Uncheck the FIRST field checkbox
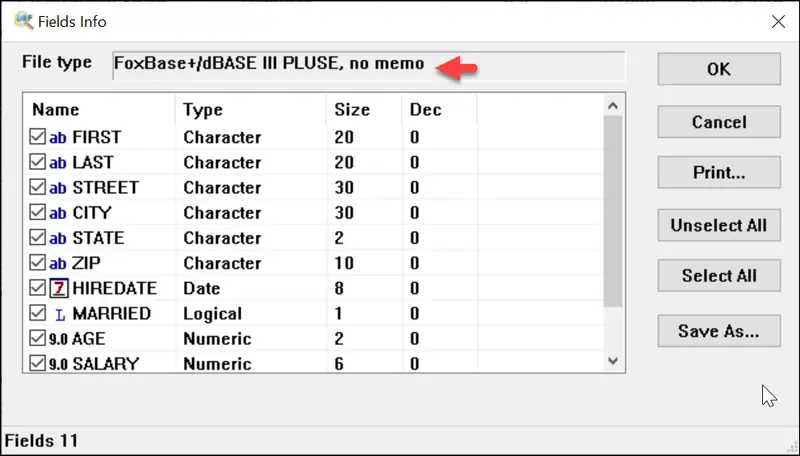The image size is (800, 456). (37, 137)
